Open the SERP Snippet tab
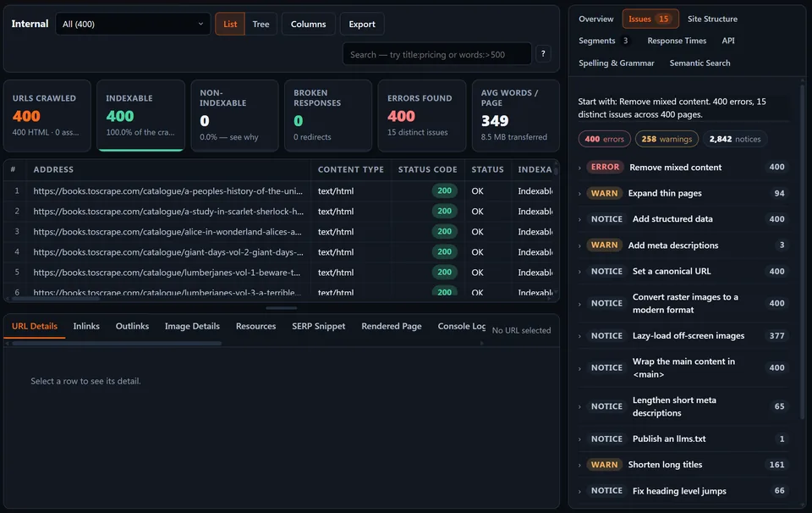The height and width of the screenshot is (513, 812). [319, 326]
